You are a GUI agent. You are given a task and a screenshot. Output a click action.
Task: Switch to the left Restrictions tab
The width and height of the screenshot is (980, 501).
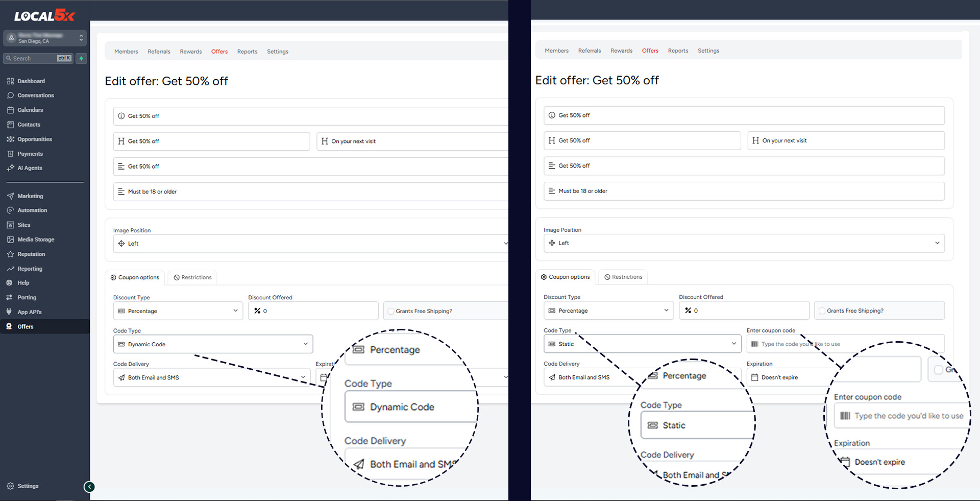point(192,277)
